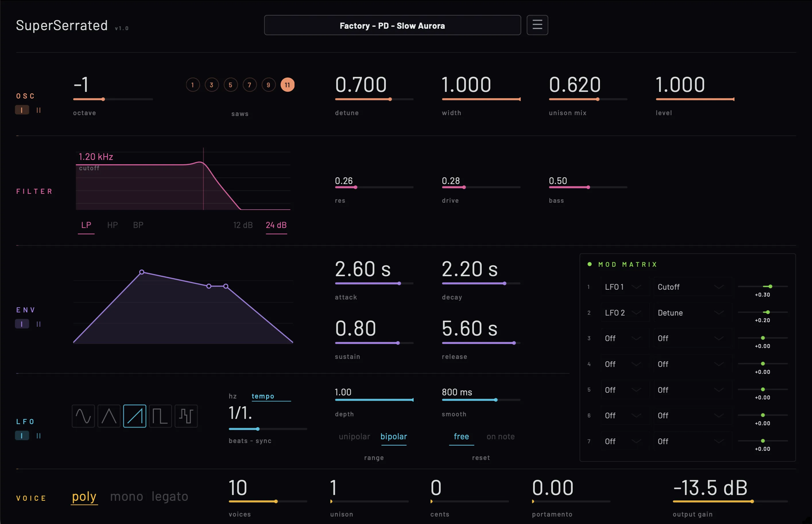Click the 5.60 s release value
Viewport: 812px width, 524px height.
pyautogui.click(x=470, y=328)
